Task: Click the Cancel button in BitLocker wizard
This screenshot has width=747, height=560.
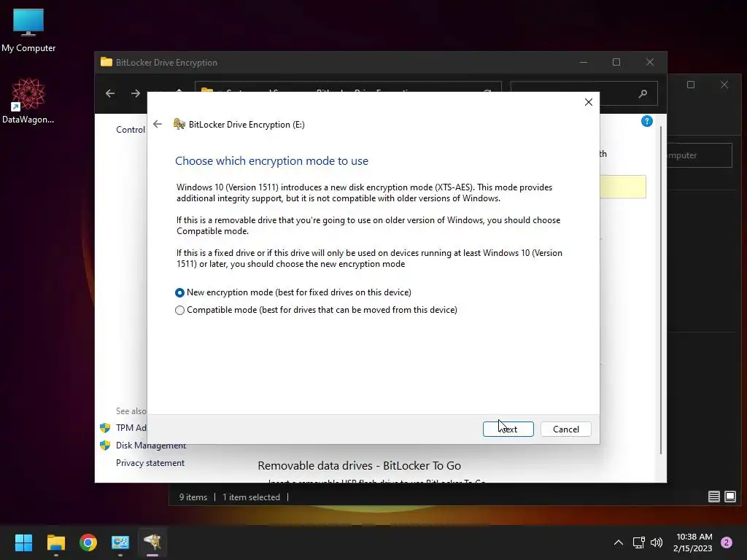Action: [565, 429]
